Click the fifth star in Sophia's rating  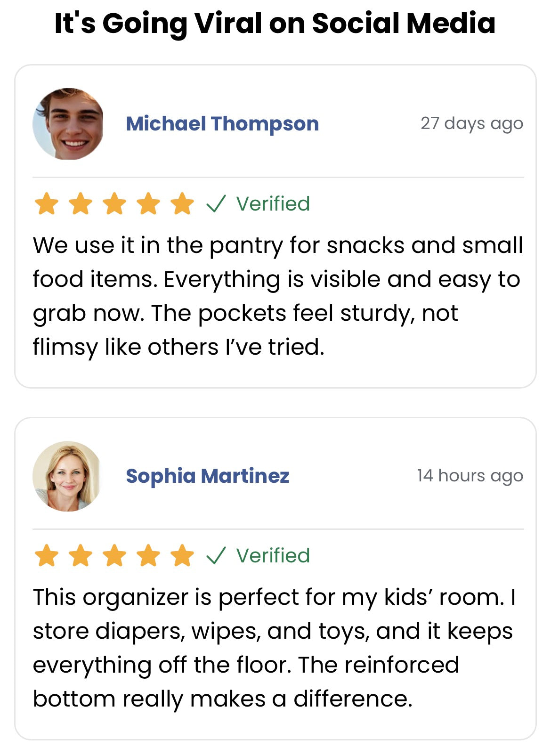pos(182,555)
